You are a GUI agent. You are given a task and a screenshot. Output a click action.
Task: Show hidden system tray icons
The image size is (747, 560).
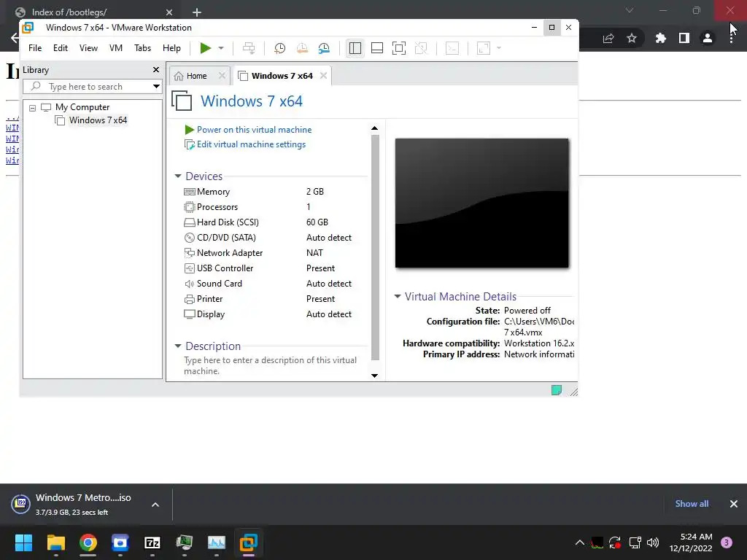(x=580, y=542)
